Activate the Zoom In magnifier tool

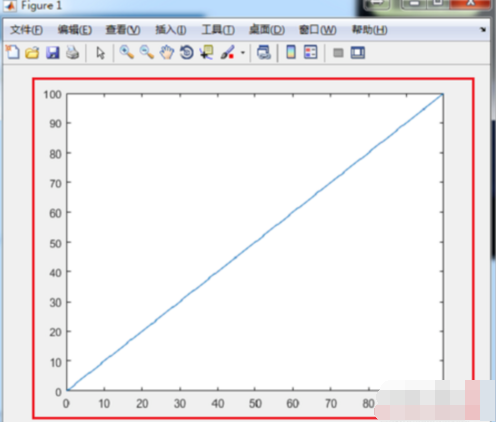[127, 52]
